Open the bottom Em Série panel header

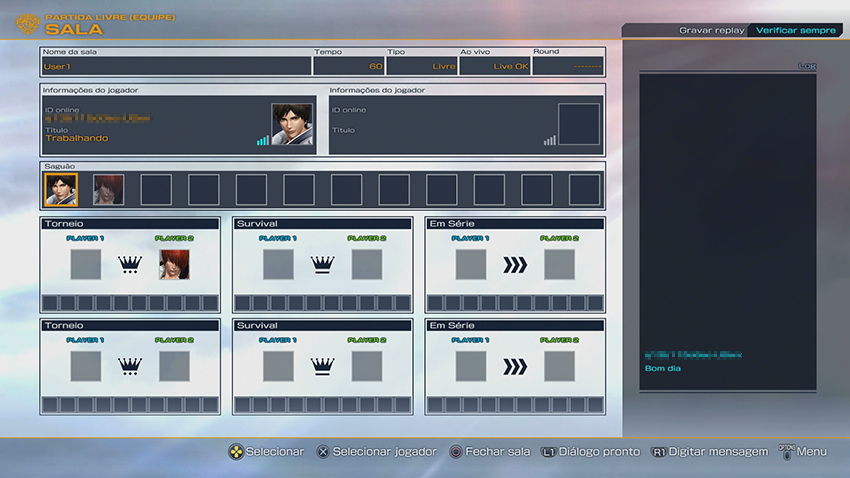(x=515, y=326)
